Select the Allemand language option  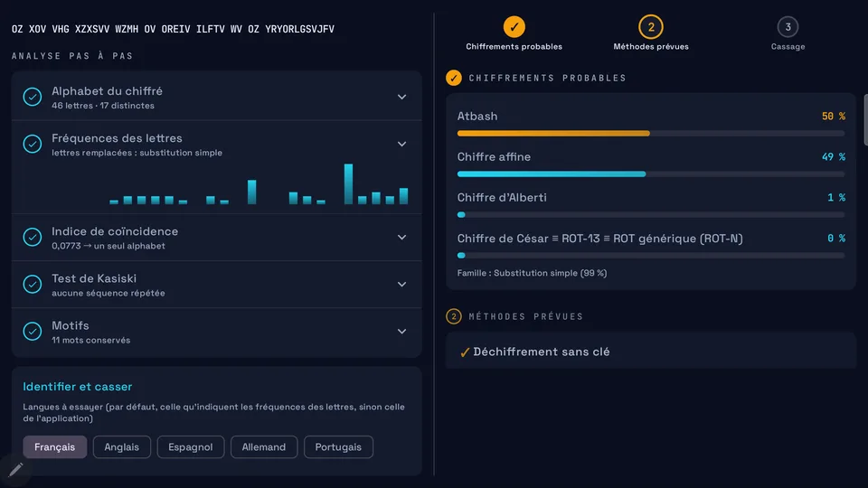click(x=264, y=447)
